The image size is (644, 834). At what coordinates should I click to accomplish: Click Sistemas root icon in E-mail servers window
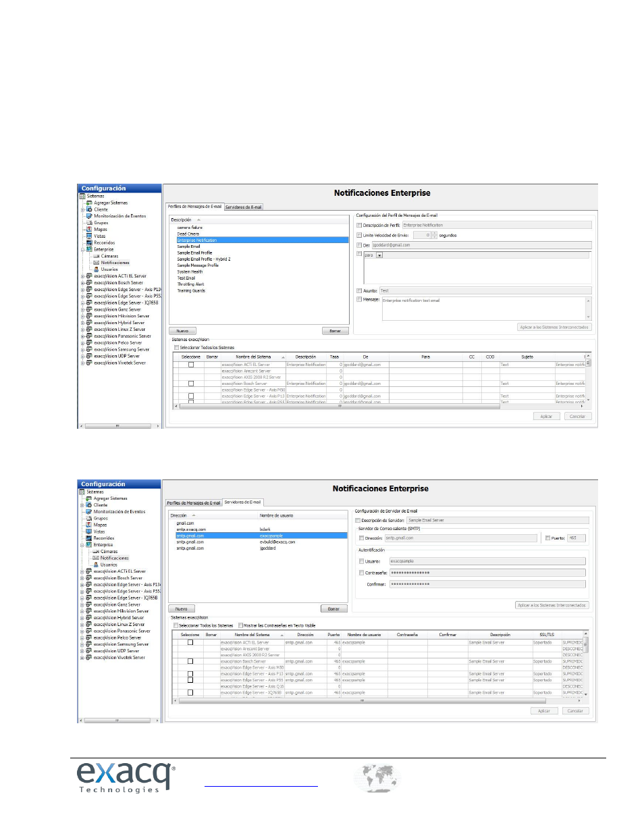(82, 492)
